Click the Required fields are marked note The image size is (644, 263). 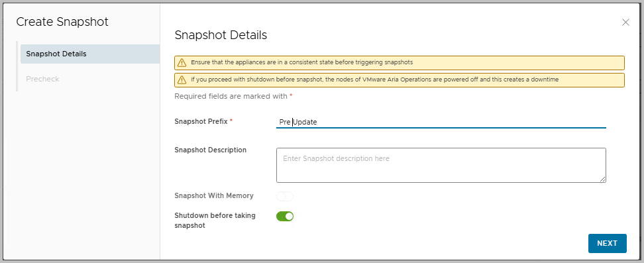[233, 96]
